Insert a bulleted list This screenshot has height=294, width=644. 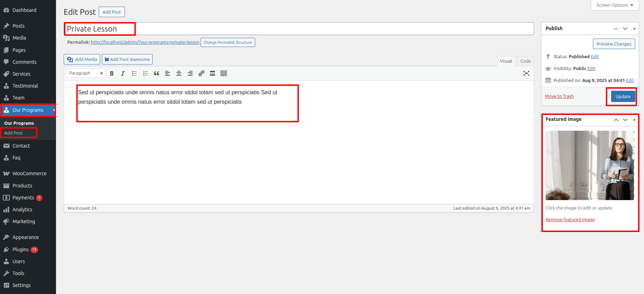(134, 73)
